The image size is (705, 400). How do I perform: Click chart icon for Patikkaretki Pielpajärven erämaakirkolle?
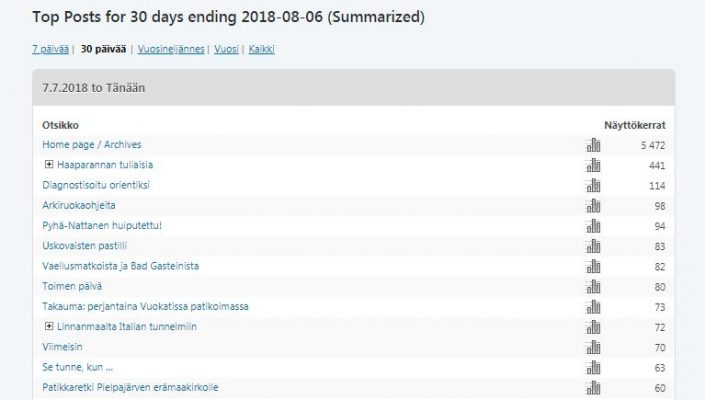click(593, 387)
